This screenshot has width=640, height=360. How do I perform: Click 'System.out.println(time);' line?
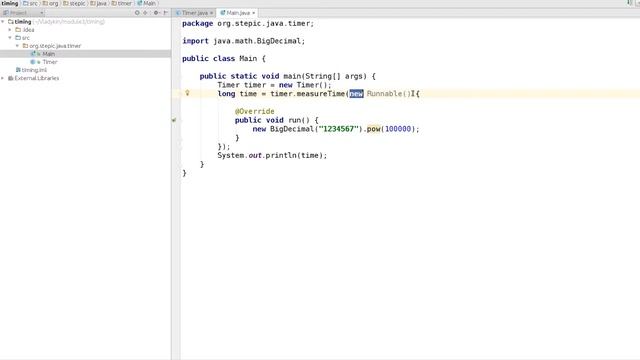point(272,156)
